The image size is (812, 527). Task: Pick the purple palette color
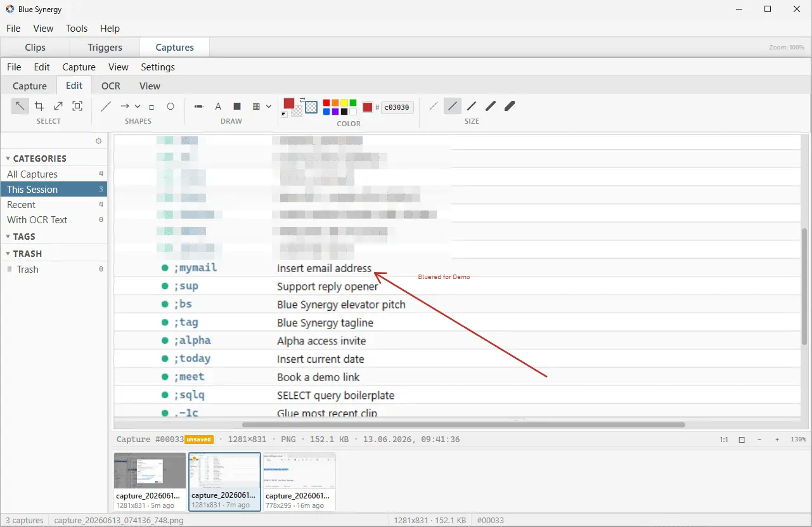tap(335, 112)
